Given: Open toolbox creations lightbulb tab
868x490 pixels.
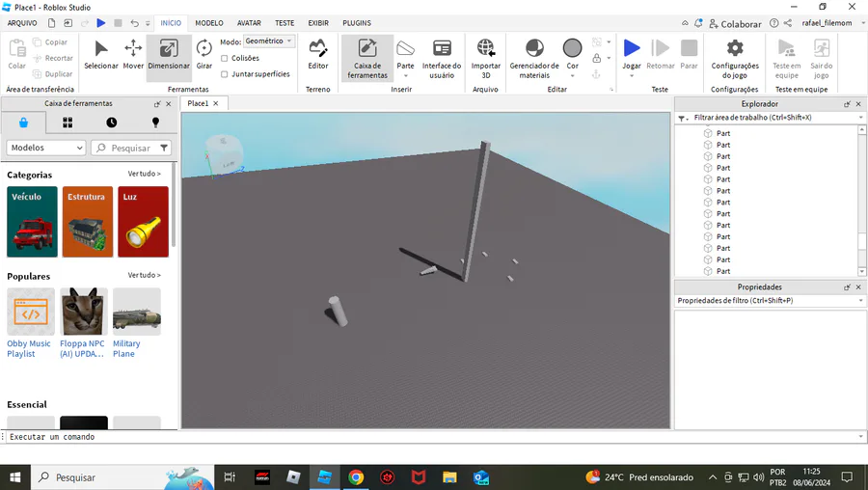Looking at the screenshot, I should (155, 122).
